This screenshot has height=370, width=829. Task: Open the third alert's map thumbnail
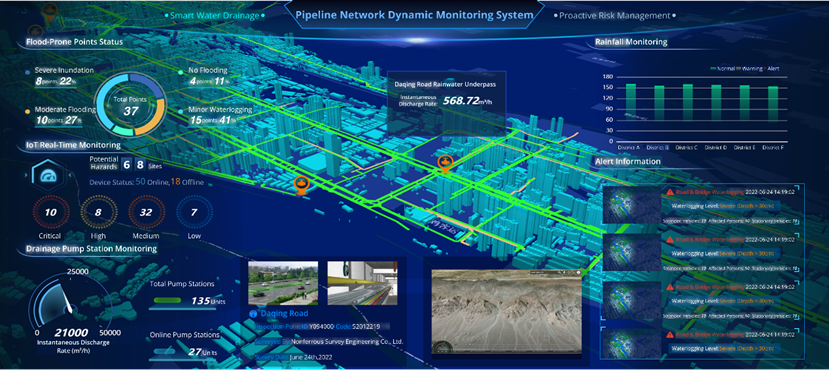pos(631,299)
